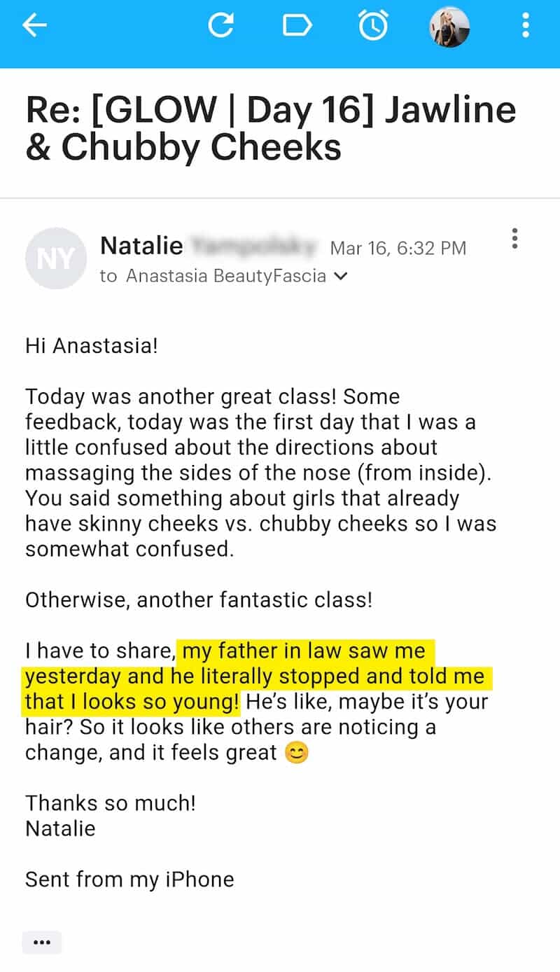
Task: Tap the Mar 16, 6:32 PM timestamp
Action: [x=398, y=248]
